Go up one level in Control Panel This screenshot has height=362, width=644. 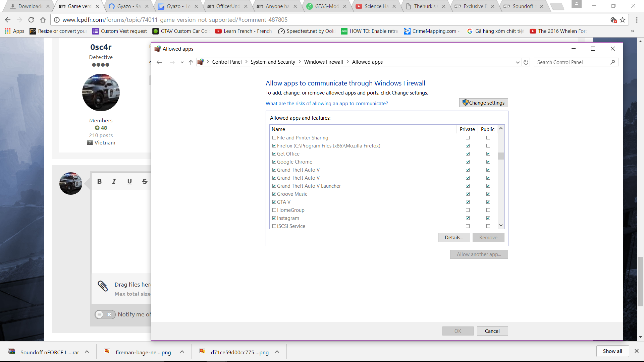[x=191, y=62]
